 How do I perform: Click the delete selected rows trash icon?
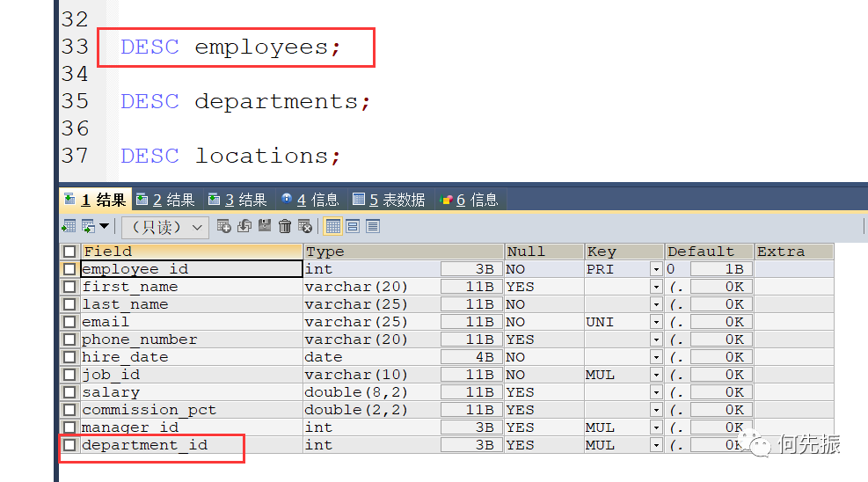[x=285, y=226]
